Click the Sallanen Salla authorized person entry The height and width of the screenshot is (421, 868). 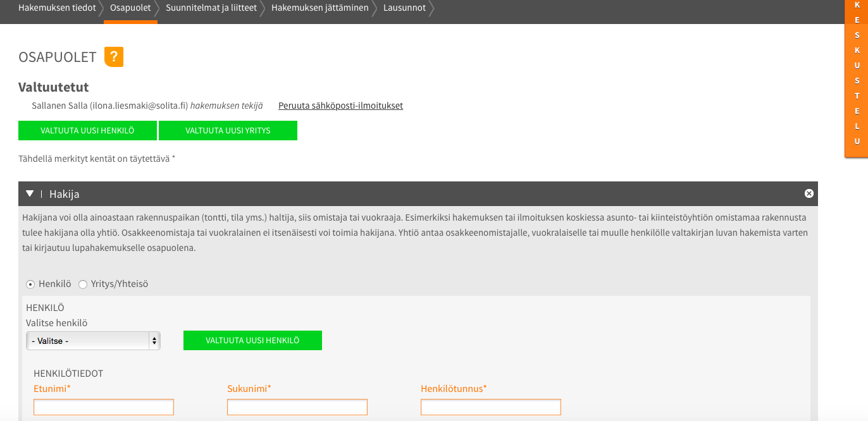coord(147,106)
